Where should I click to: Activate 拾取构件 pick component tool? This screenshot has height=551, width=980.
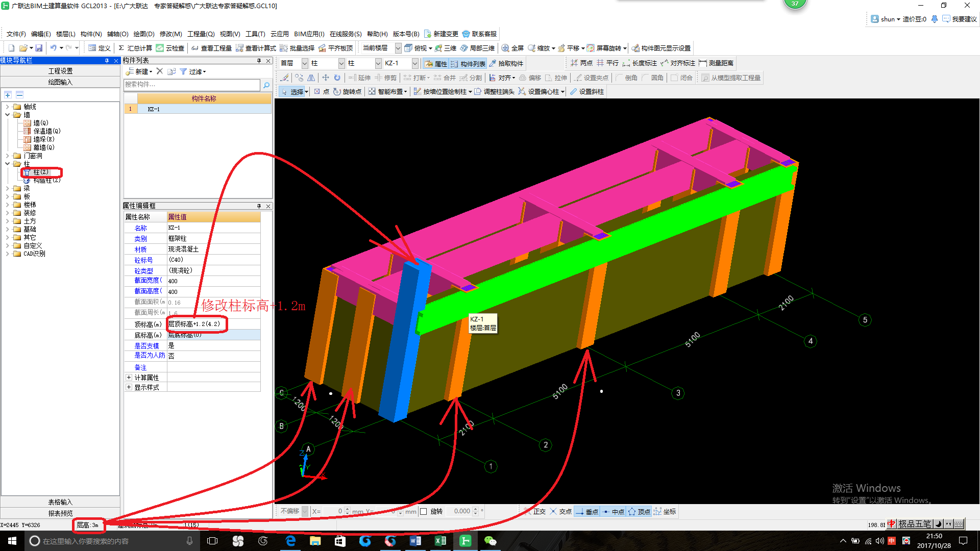(506, 63)
